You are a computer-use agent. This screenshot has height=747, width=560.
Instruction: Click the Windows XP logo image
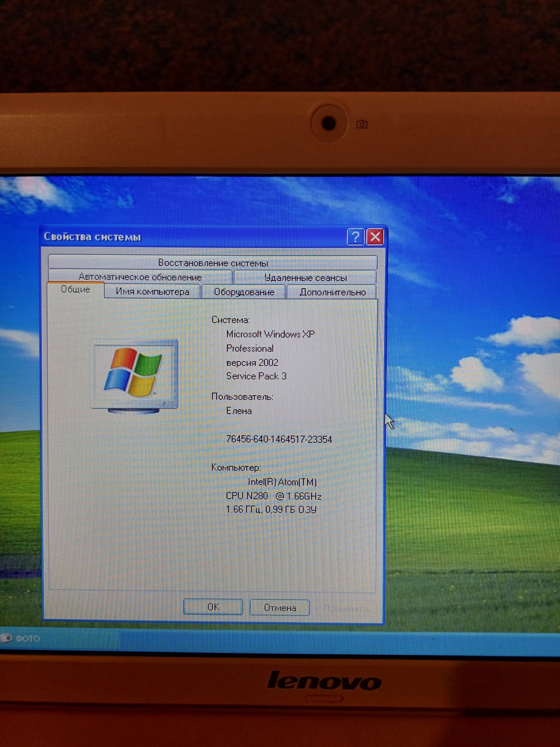coord(135,376)
